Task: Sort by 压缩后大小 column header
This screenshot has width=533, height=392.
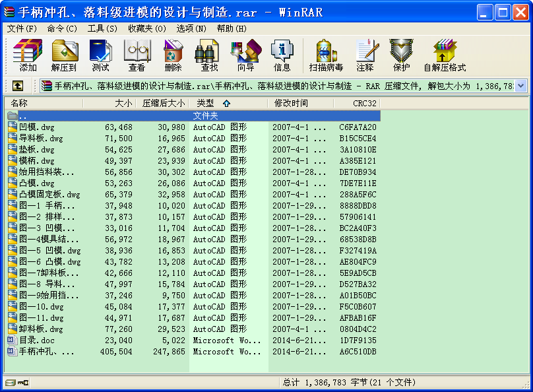Action: coord(162,103)
